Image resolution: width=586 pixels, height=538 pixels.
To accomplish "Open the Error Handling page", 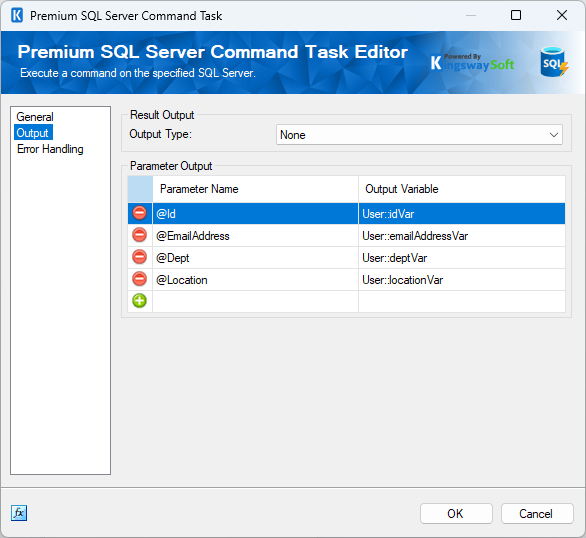I will click(50, 149).
